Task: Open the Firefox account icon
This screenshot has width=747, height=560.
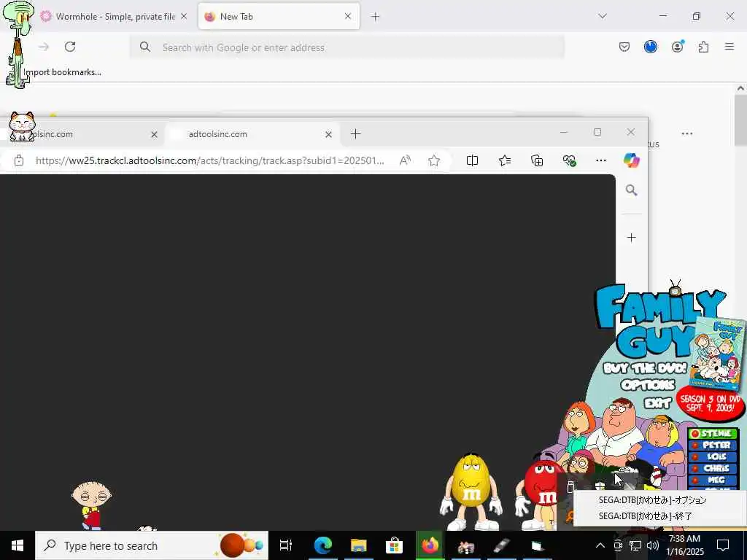Action: pyautogui.click(x=678, y=47)
